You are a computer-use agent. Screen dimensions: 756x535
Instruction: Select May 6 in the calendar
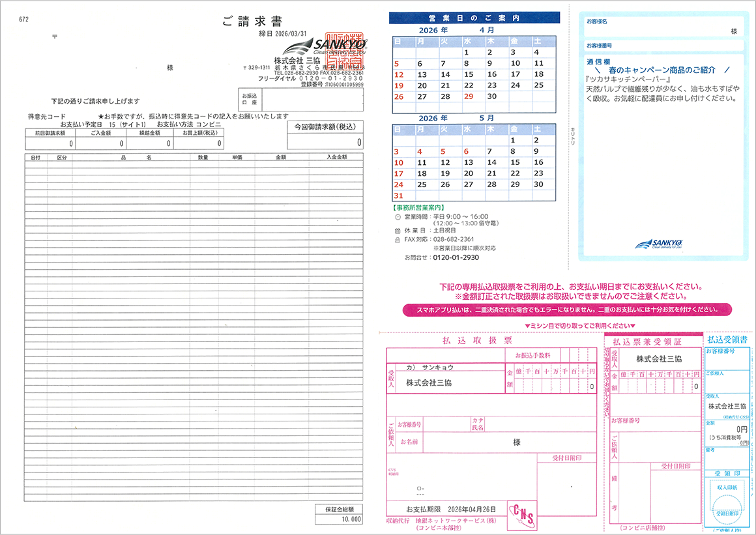(466, 151)
